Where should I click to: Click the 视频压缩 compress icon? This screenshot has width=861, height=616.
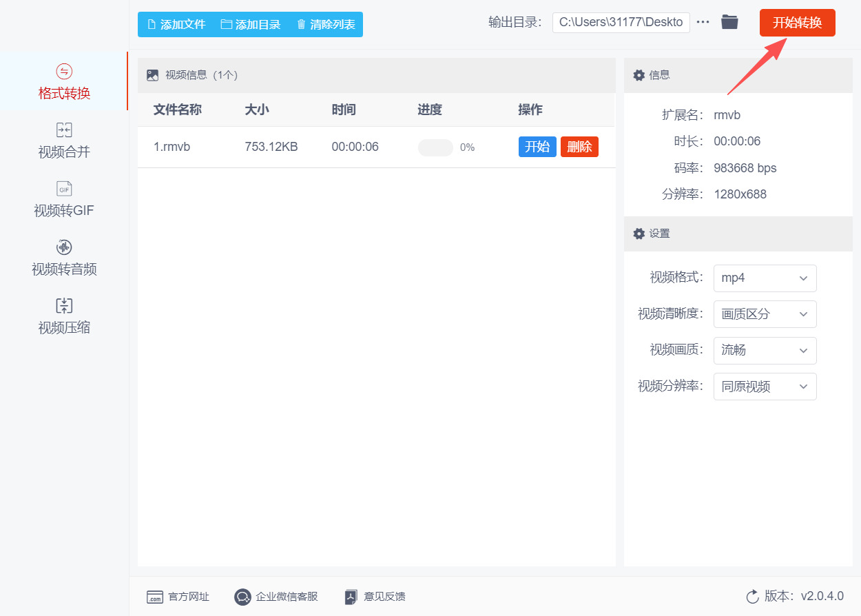click(x=64, y=306)
